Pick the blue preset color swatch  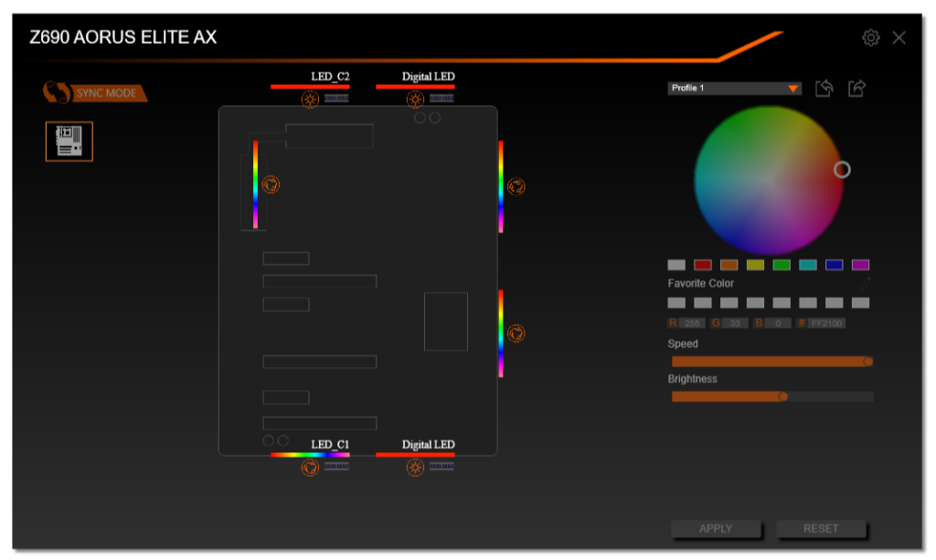click(834, 265)
